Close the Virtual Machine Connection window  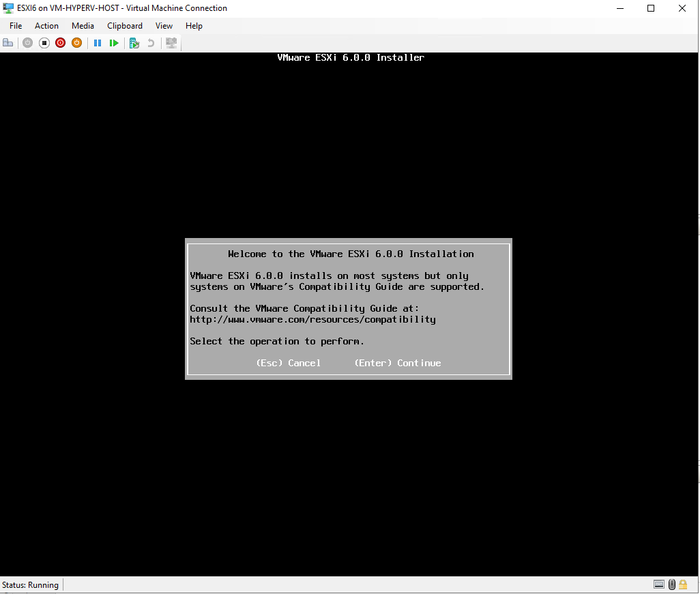click(682, 8)
